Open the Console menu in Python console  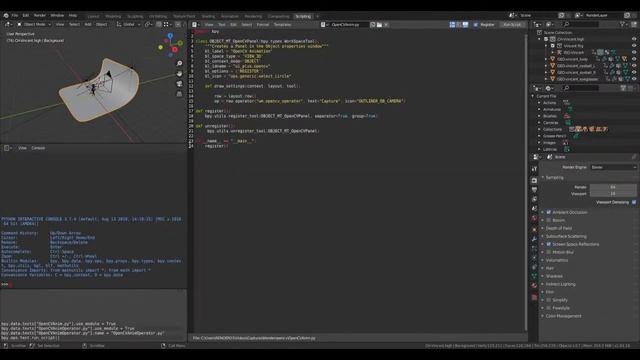click(x=38, y=148)
